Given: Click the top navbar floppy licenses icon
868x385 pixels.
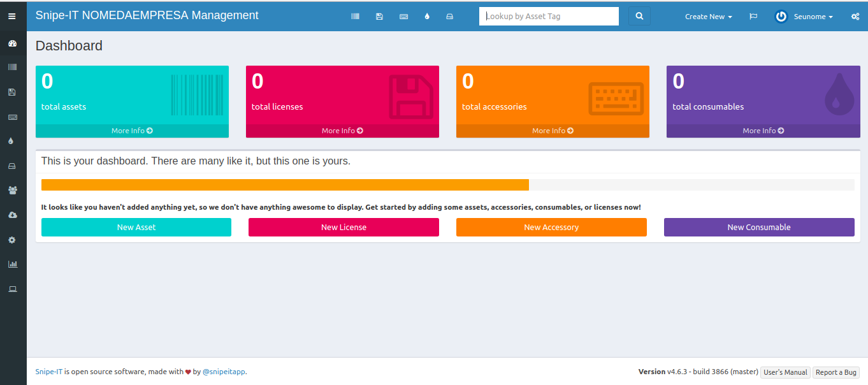Looking at the screenshot, I should (379, 17).
